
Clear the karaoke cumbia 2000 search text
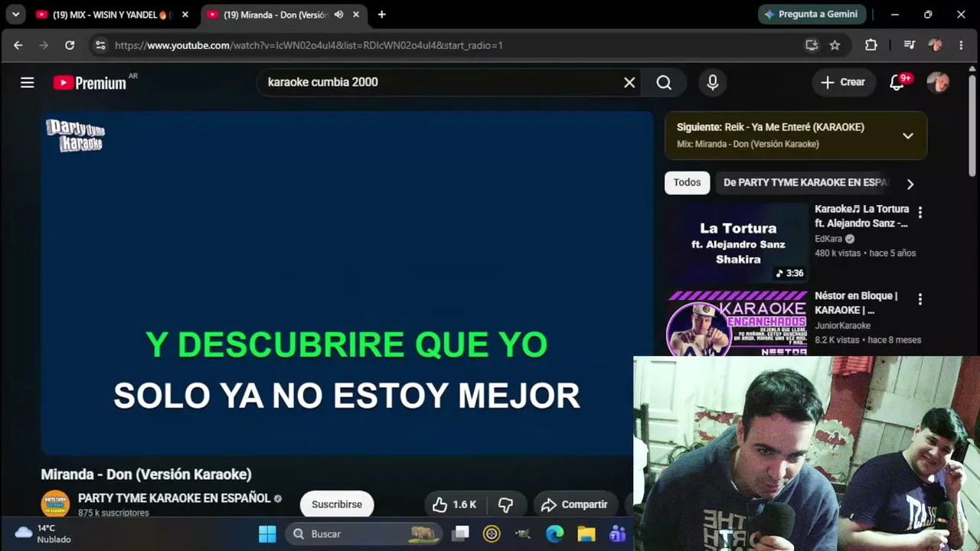click(x=629, y=83)
